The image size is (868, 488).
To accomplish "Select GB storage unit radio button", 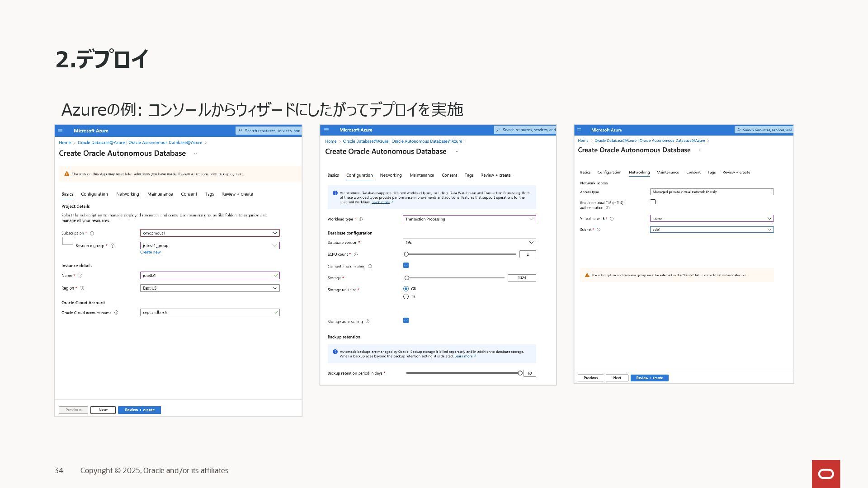I will [406, 289].
